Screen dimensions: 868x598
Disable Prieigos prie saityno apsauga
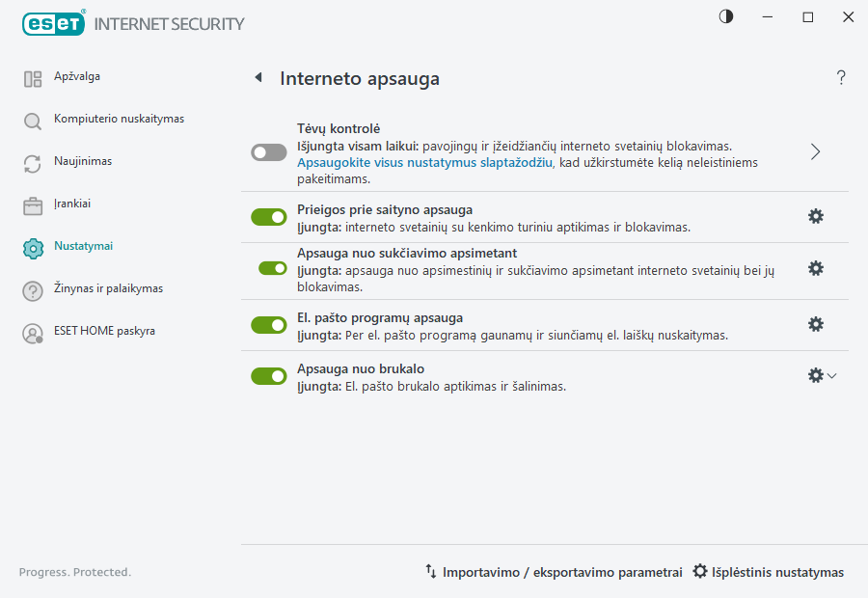[x=268, y=217]
